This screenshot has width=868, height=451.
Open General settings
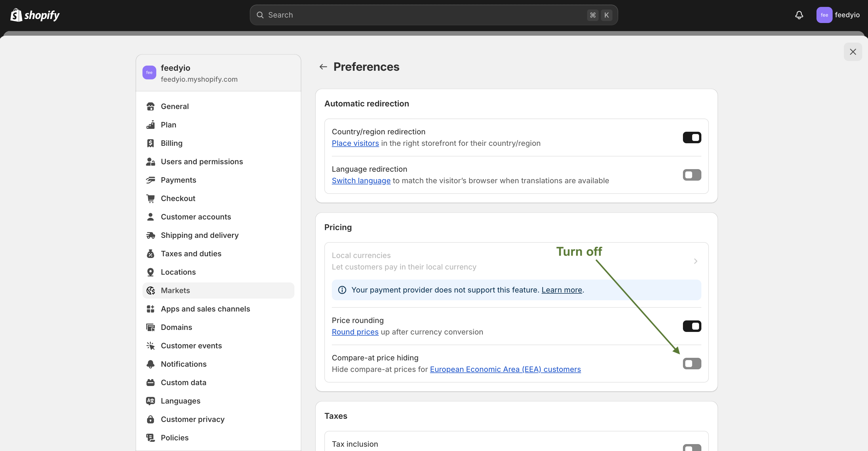click(x=218, y=106)
